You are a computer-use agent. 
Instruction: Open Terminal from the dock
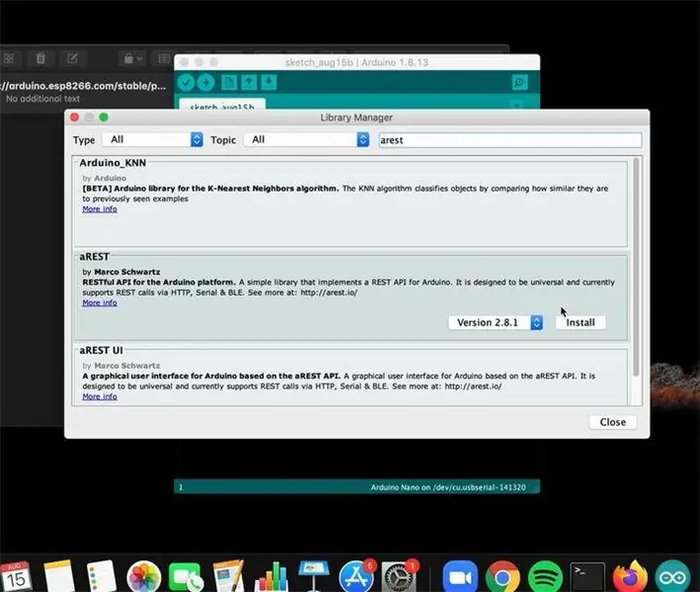tap(587, 576)
